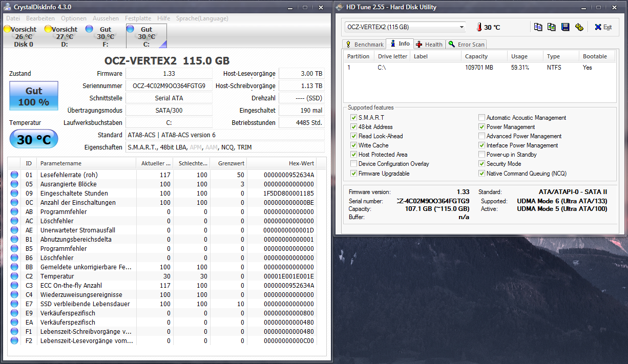This screenshot has width=628, height=364.
Task: Toggle Automatic Acoustic Management checkbox
Action: click(x=482, y=118)
